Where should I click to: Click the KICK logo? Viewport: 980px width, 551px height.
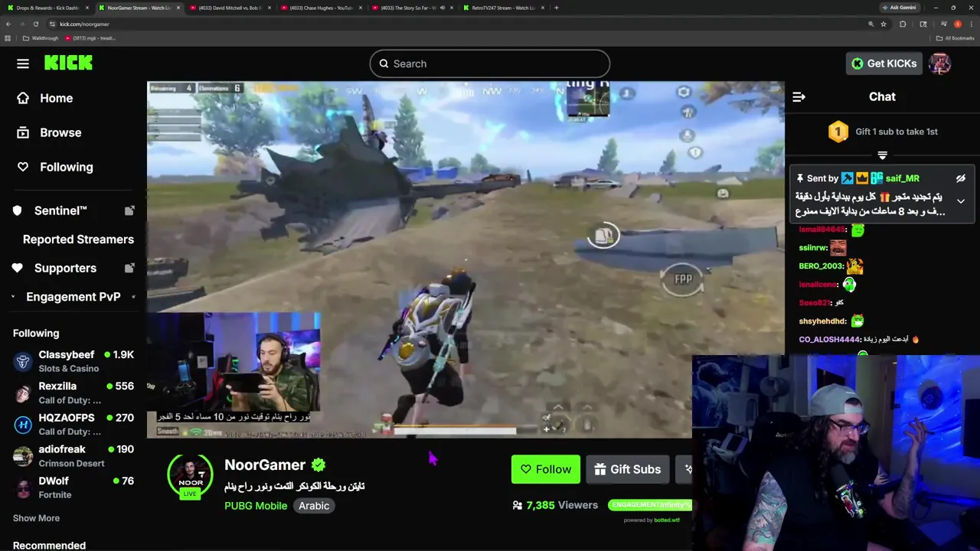[x=68, y=64]
